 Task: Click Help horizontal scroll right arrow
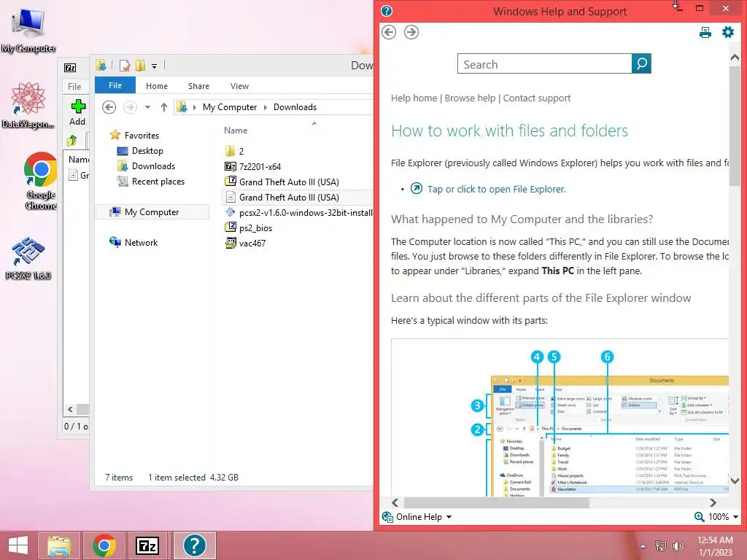coord(713,503)
